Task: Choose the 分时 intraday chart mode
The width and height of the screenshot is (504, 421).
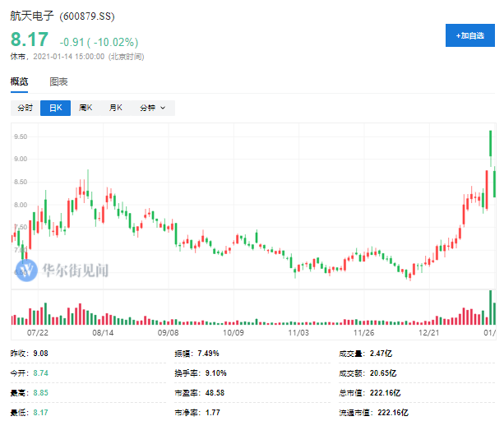Action: pos(25,108)
